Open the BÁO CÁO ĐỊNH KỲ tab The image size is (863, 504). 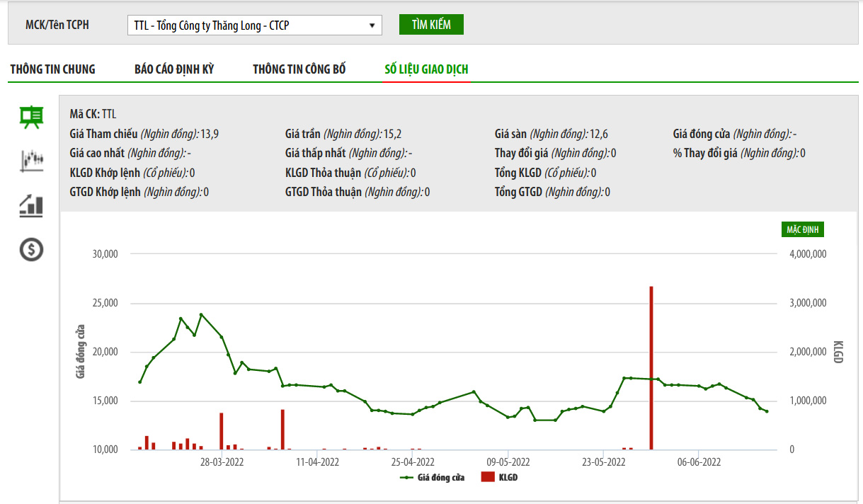coord(174,69)
